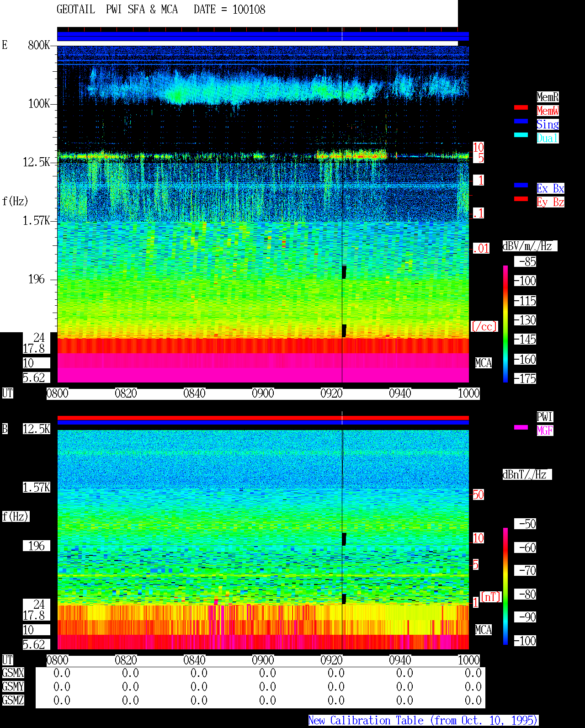Click the blue Ex Bx legend swatch
585x728 pixels.
click(521, 185)
